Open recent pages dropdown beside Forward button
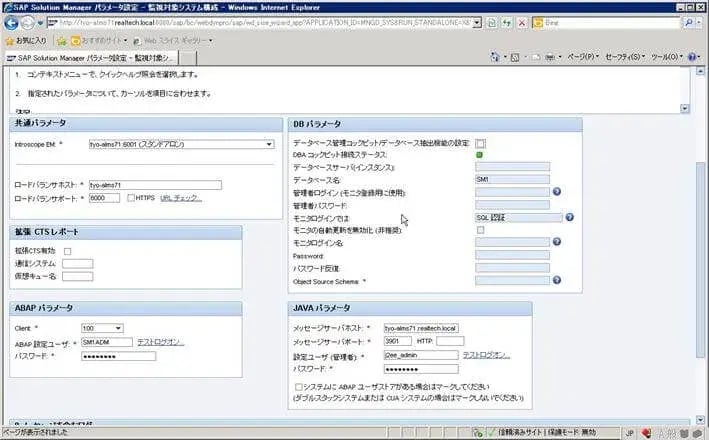This screenshot has width=709, height=440. [x=40, y=23]
